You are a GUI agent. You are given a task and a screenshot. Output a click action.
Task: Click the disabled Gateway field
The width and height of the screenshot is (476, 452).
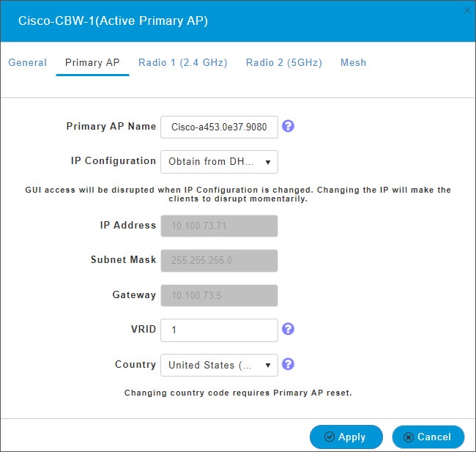click(x=219, y=295)
